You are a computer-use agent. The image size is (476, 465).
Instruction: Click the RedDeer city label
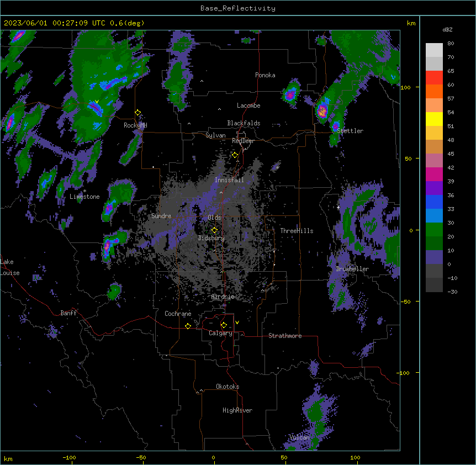[243, 141]
